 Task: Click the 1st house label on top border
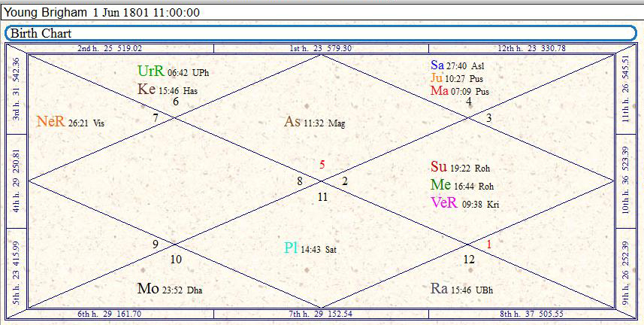[x=321, y=48]
